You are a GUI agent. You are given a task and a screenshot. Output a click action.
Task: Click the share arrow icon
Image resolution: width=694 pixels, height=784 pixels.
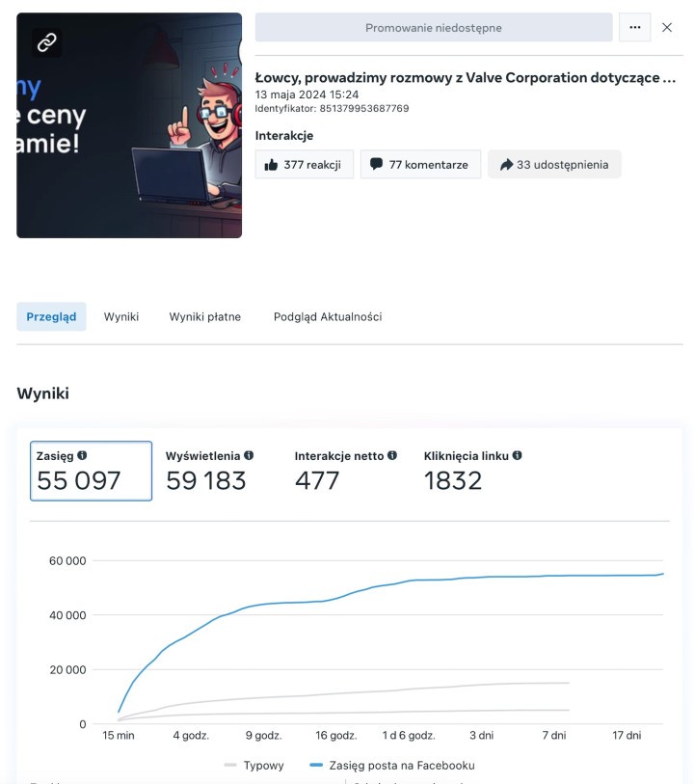507,165
